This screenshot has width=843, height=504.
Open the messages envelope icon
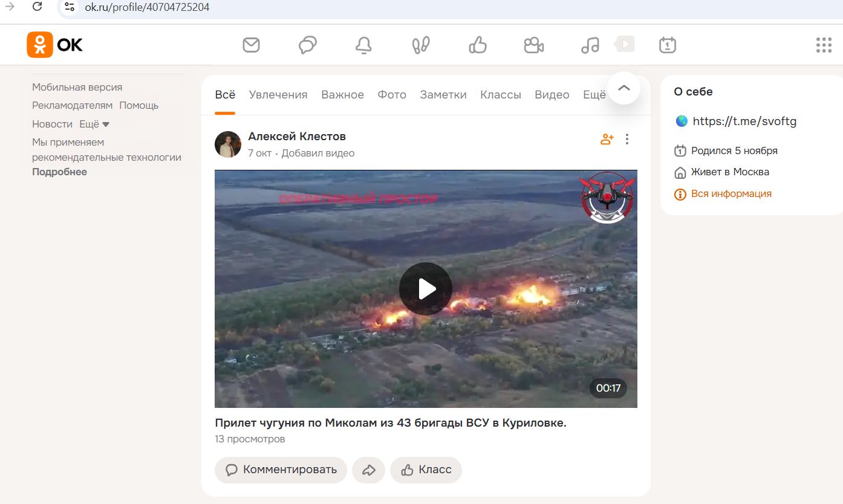pyautogui.click(x=251, y=45)
